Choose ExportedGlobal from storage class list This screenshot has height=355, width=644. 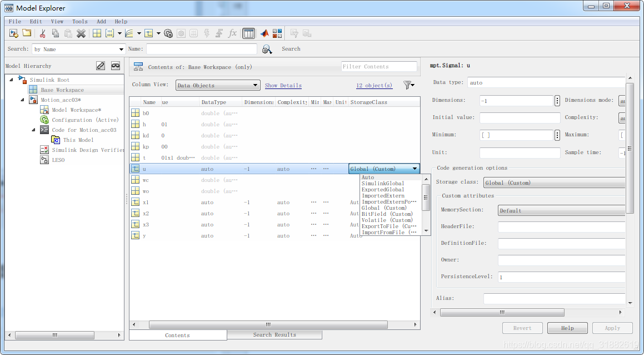coord(383,190)
